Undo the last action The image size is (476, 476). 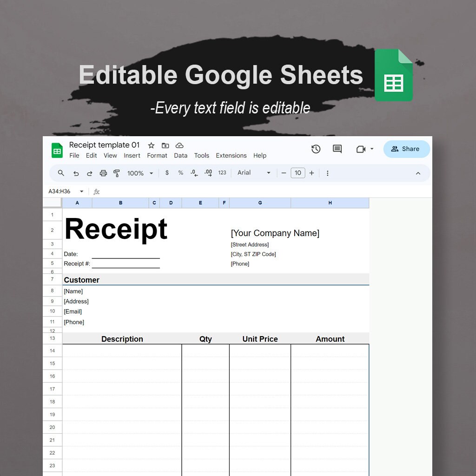click(77, 172)
